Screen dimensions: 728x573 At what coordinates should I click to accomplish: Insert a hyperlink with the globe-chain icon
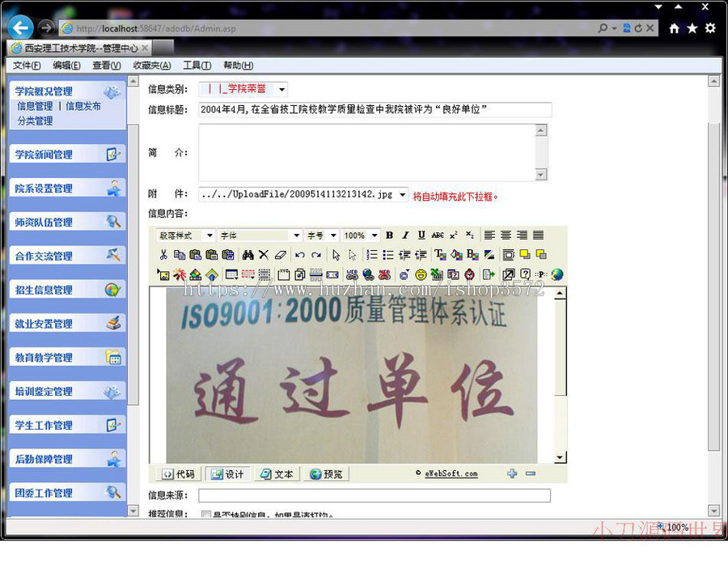coord(369,274)
